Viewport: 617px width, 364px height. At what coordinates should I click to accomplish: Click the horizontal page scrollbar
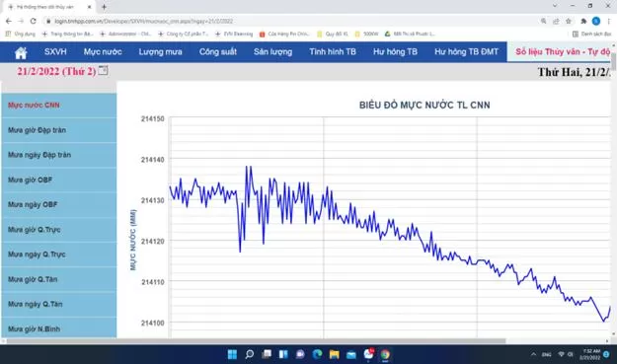[256, 341]
